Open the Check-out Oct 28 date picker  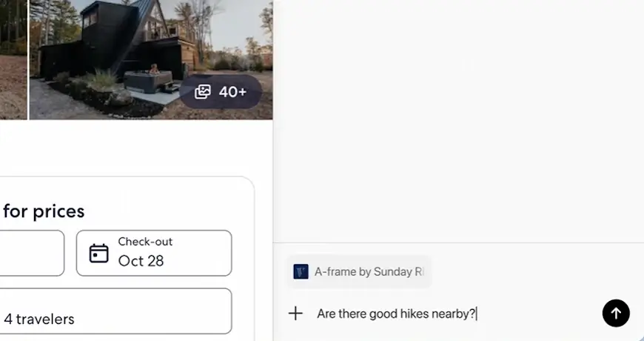coord(154,253)
